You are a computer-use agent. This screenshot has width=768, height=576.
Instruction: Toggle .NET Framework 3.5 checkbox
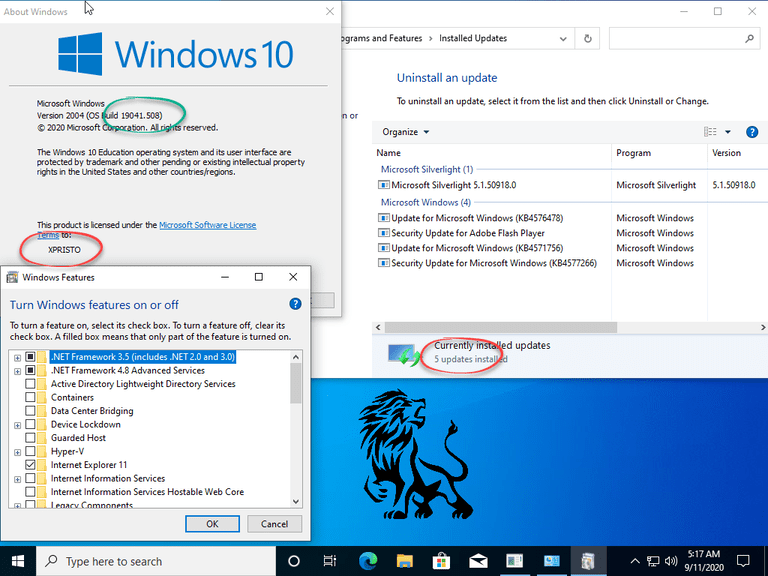pyautogui.click(x=30, y=357)
